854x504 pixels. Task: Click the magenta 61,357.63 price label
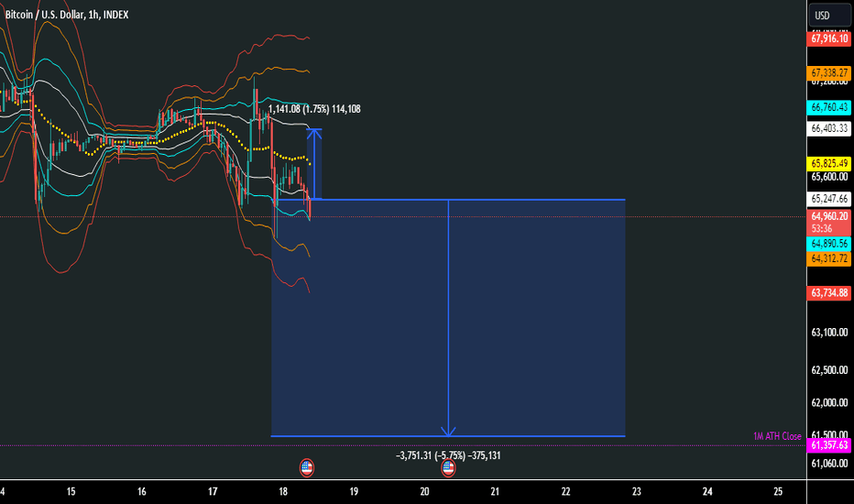(x=829, y=445)
